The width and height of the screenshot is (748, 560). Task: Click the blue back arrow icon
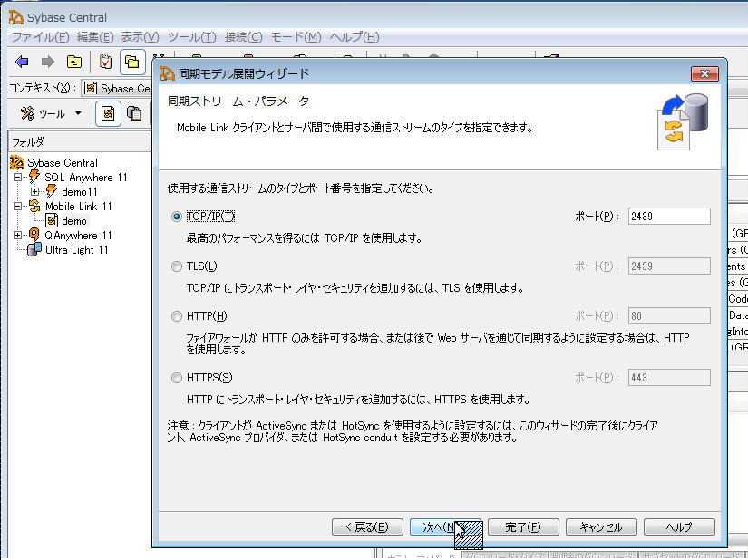pos(23,62)
